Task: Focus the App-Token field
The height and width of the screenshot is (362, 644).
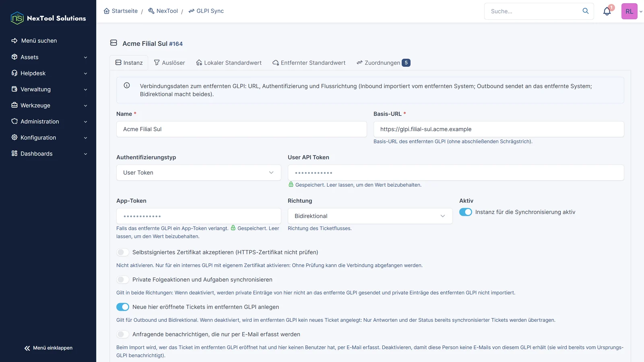Action: pyautogui.click(x=199, y=216)
